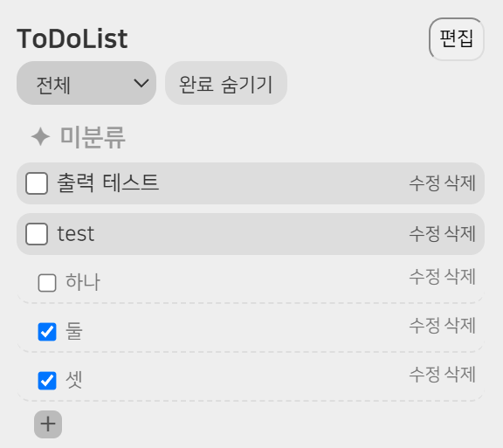
Task: Click the plus add-item icon
Action: click(x=48, y=424)
